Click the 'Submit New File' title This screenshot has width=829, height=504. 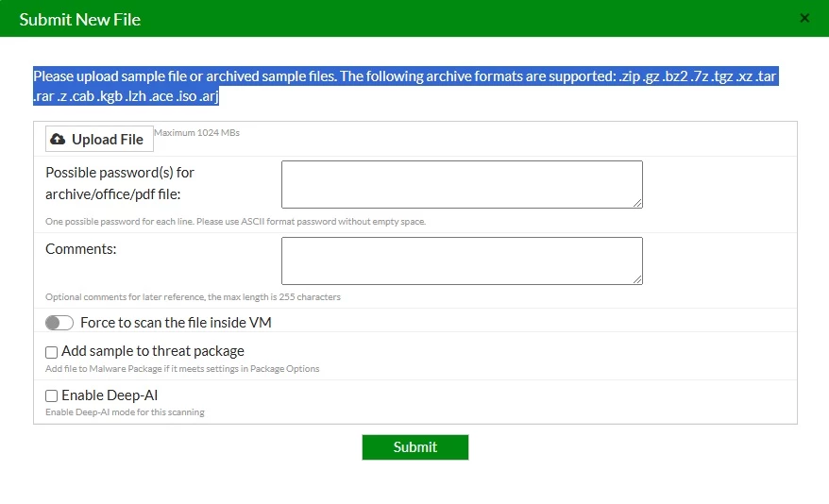(x=80, y=20)
